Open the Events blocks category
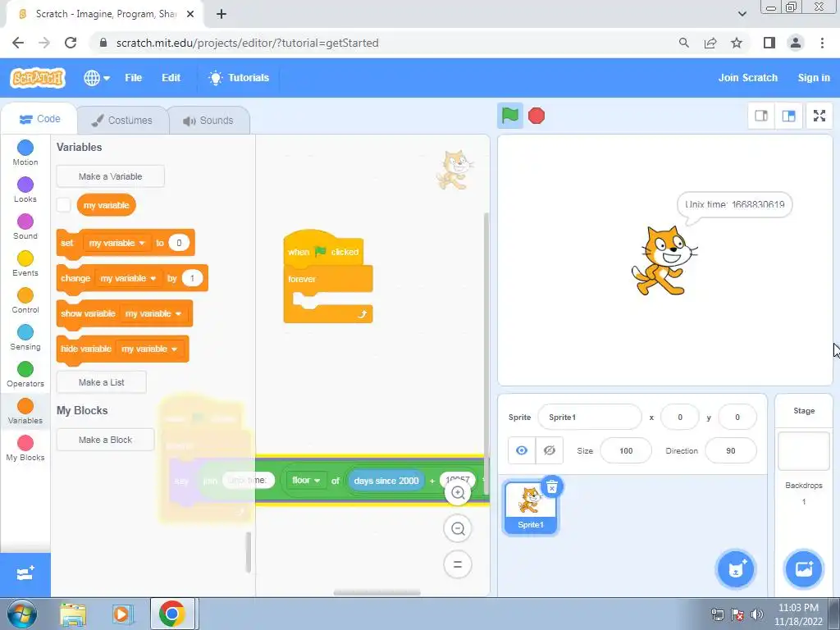The width and height of the screenshot is (840, 630). click(25, 263)
